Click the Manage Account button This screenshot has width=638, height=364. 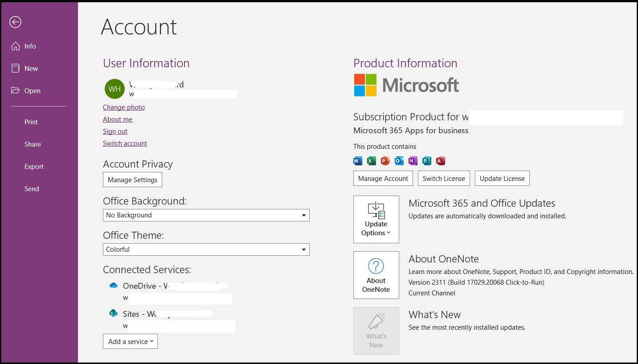(383, 178)
